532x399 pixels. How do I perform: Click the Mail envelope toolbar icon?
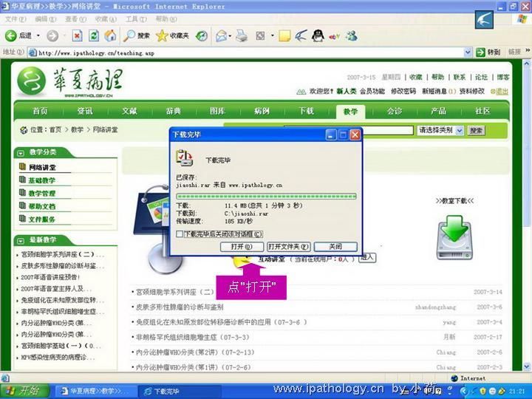pos(221,35)
